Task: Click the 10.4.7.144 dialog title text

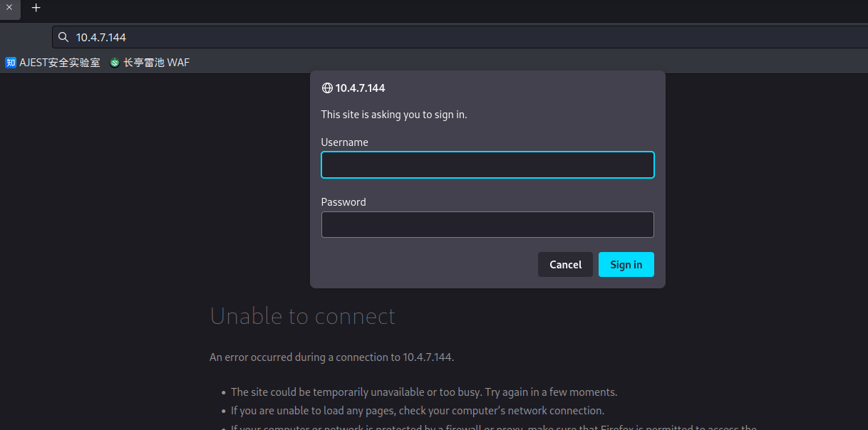Action: [x=360, y=88]
